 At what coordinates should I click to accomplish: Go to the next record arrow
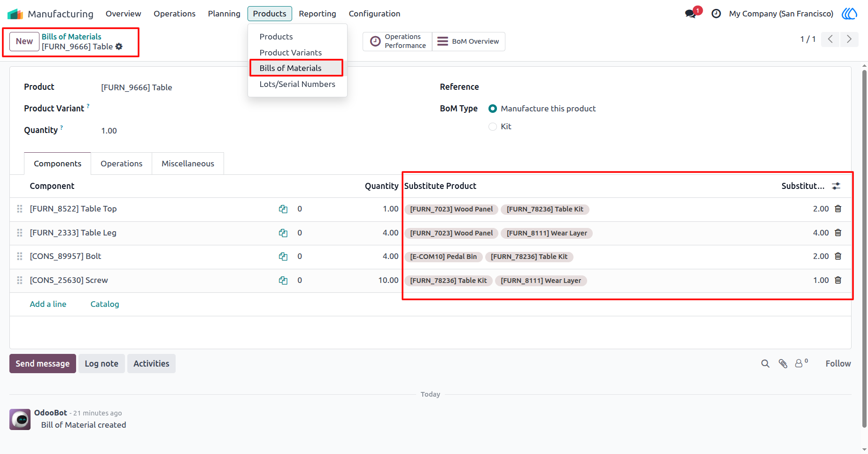point(849,39)
